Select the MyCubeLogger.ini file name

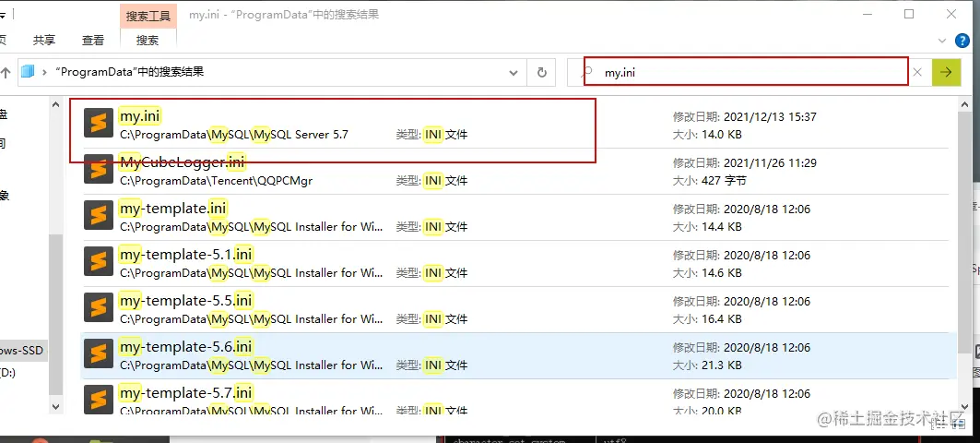click(x=183, y=162)
